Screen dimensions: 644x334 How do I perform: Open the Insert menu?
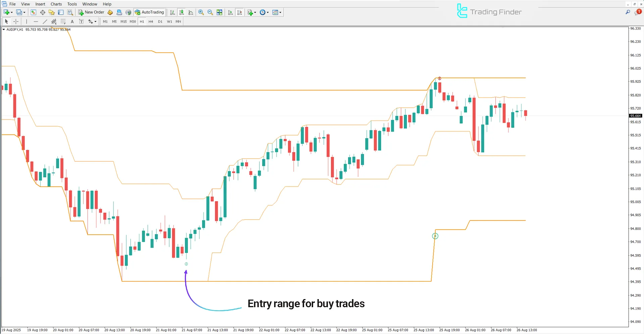pos(40,4)
